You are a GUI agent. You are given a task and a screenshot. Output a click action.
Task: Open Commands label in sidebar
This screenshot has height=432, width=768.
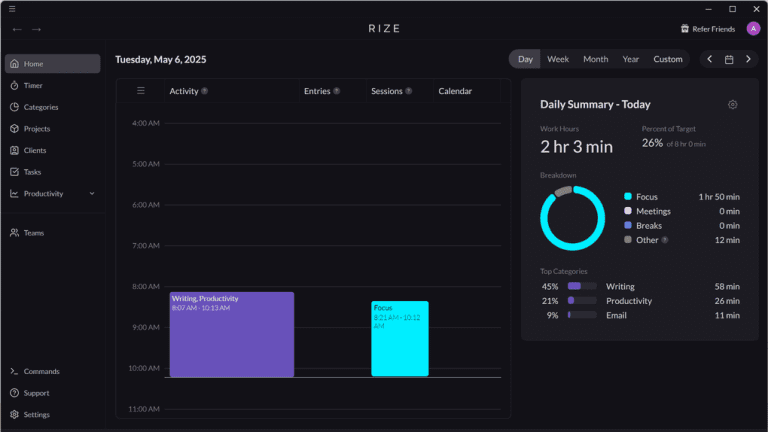[42, 371]
